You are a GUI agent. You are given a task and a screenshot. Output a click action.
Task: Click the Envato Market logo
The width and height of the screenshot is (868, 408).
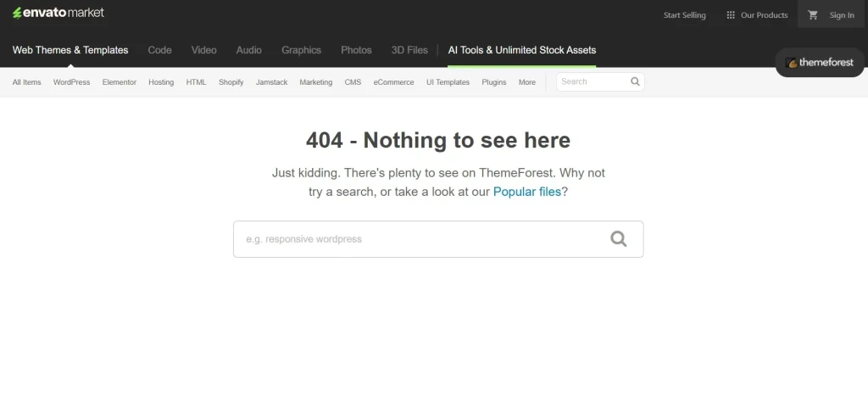pos(58,13)
